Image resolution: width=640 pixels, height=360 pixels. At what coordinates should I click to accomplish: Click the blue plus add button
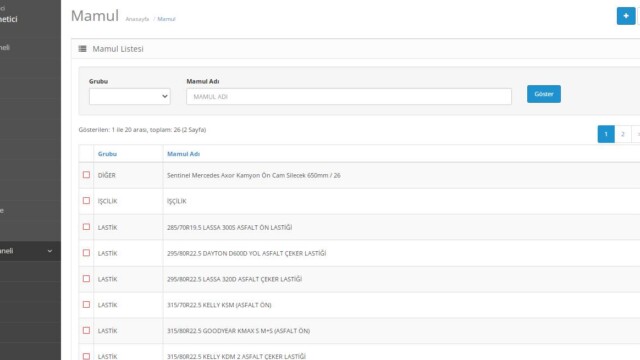tap(626, 16)
